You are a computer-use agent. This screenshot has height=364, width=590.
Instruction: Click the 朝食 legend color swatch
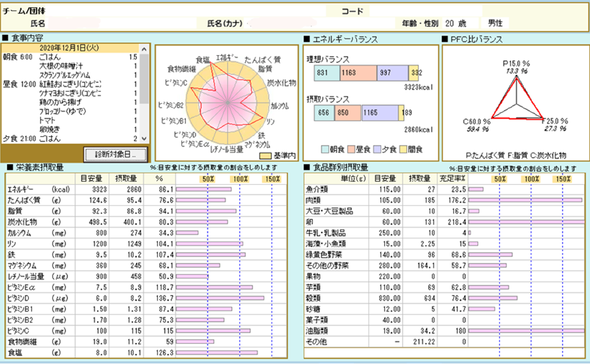coord(326,149)
